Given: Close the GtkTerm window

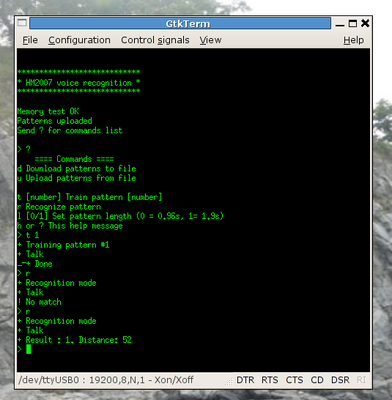Looking at the screenshot, I should (365, 23).
